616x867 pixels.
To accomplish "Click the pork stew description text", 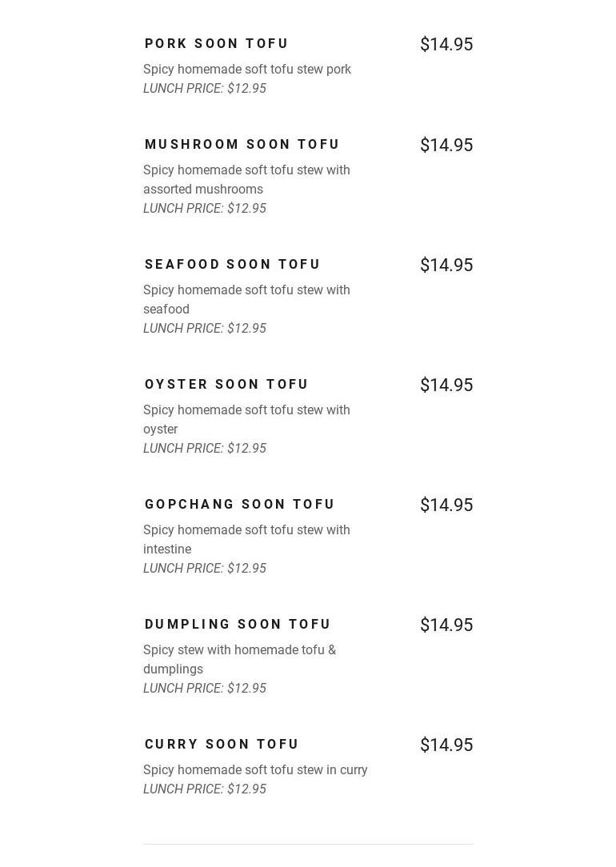I will 247,70.
